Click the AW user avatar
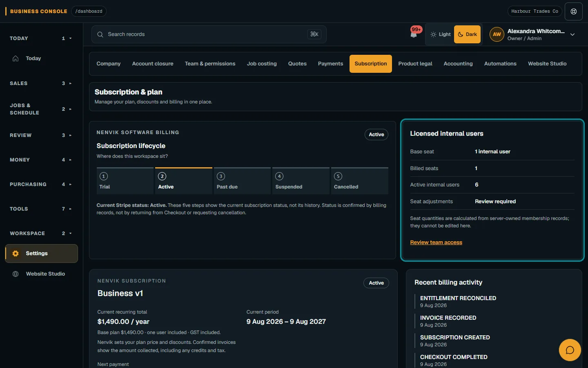588x368 pixels. coord(497,34)
